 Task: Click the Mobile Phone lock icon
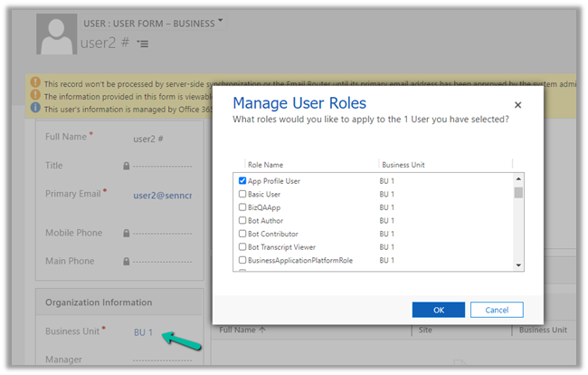click(126, 234)
